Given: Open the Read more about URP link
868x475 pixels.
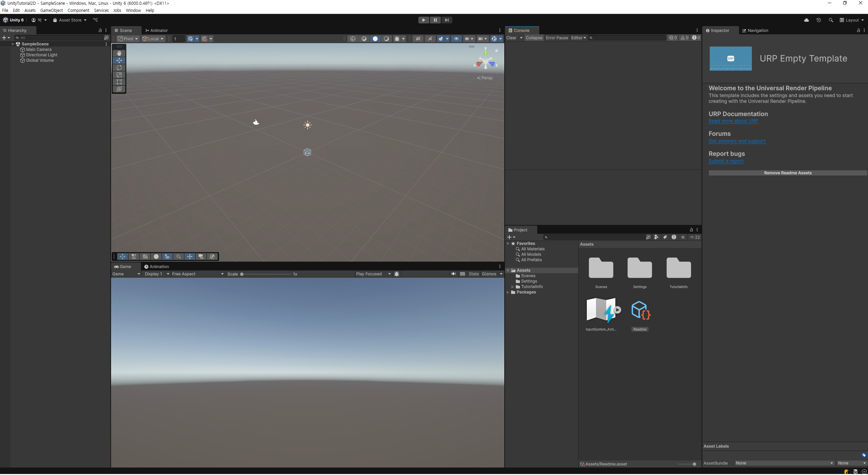Looking at the screenshot, I should (733, 121).
